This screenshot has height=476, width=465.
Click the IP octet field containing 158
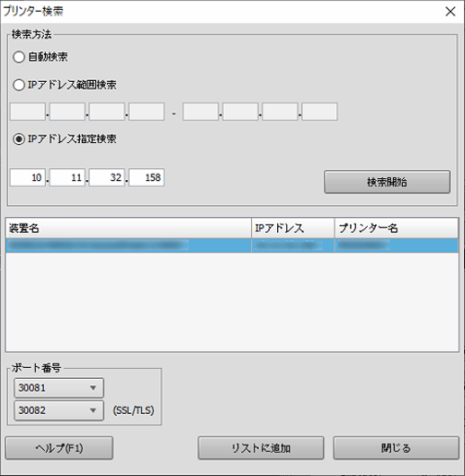click(x=147, y=177)
